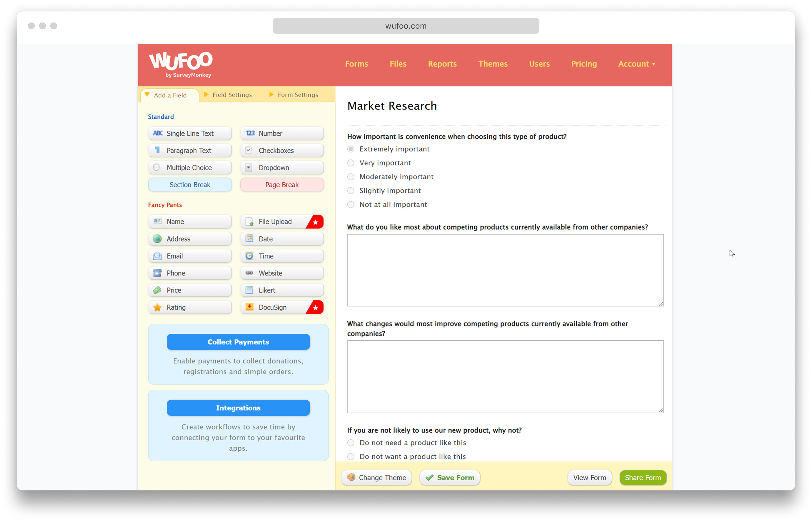
Task: Add a Name field
Action: pyautogui.click(x=190, y=222)
